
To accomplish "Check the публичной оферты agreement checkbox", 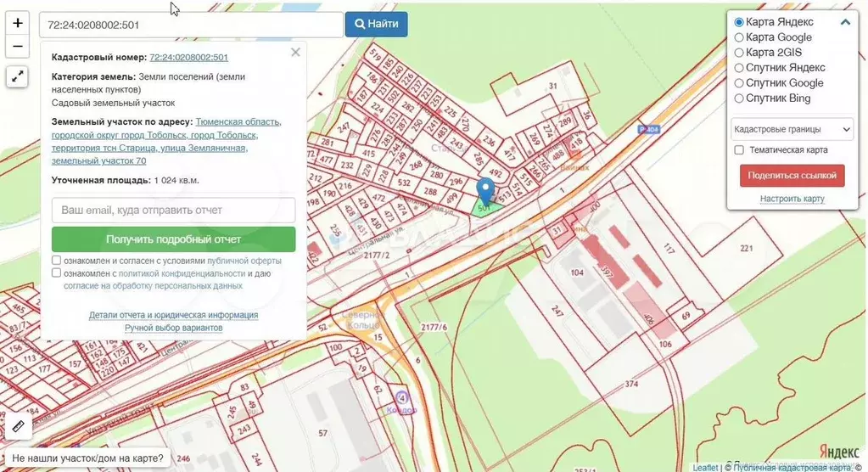I will click(57, 261).
